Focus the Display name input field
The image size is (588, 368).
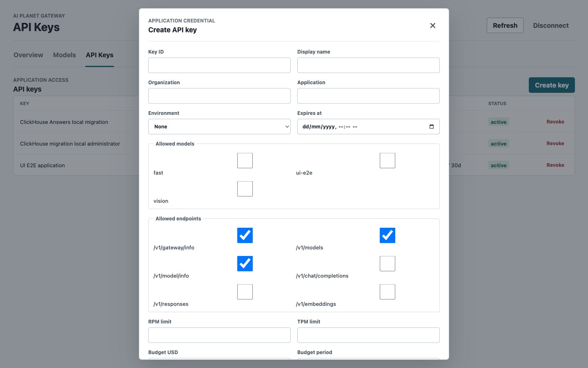(368, 65)
